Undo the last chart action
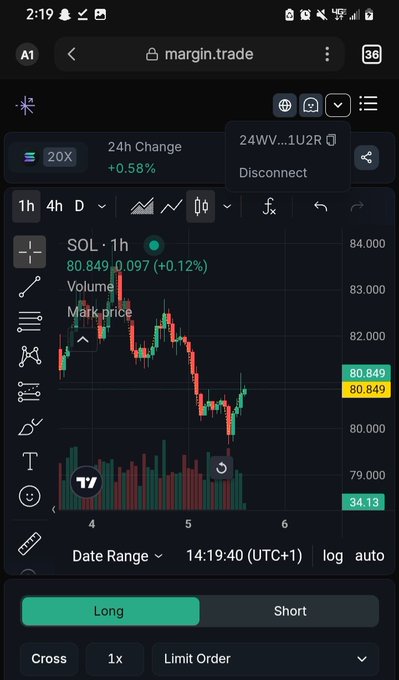This screenshot has height=680, width=399. (321, 207)
